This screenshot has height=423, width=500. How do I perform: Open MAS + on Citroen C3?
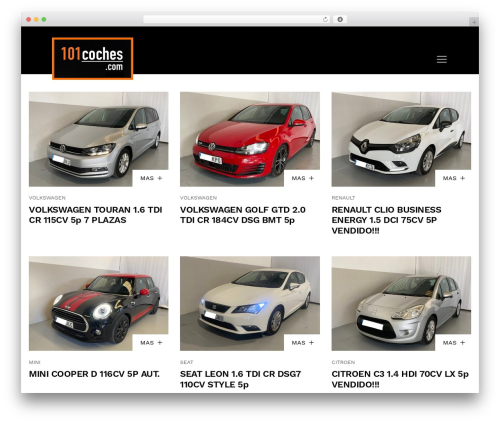453,343
